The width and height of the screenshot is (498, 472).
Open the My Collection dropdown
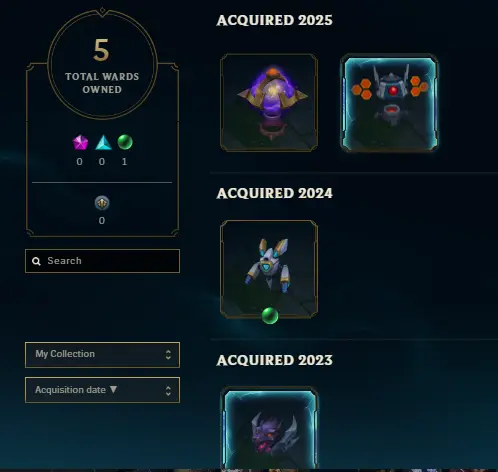pyautogui.click(x=102, y=355)
